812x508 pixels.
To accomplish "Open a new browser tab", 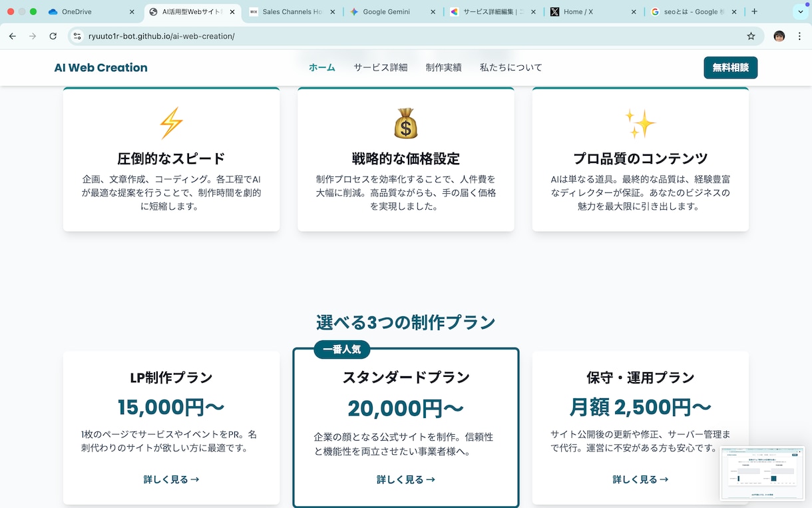I will click(x=754, y=11).
